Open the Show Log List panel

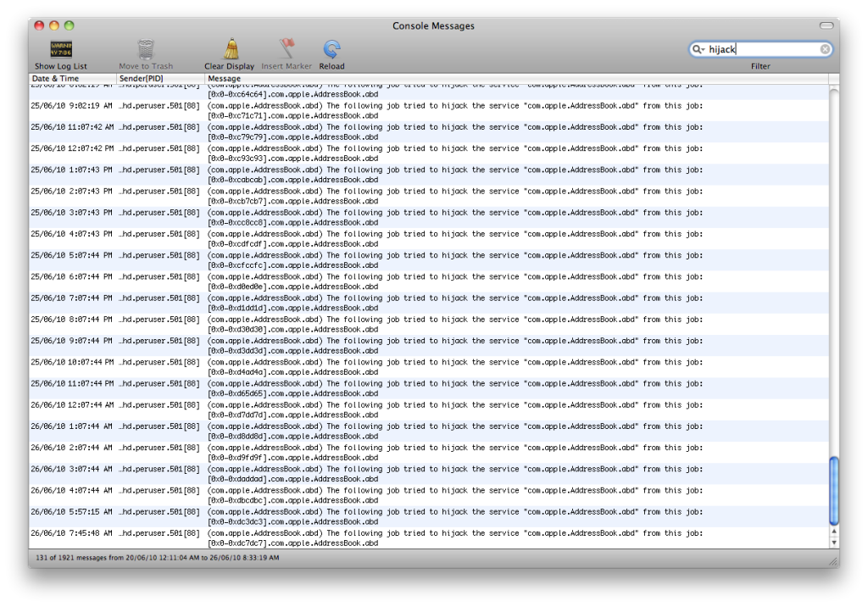coord(61,55)
